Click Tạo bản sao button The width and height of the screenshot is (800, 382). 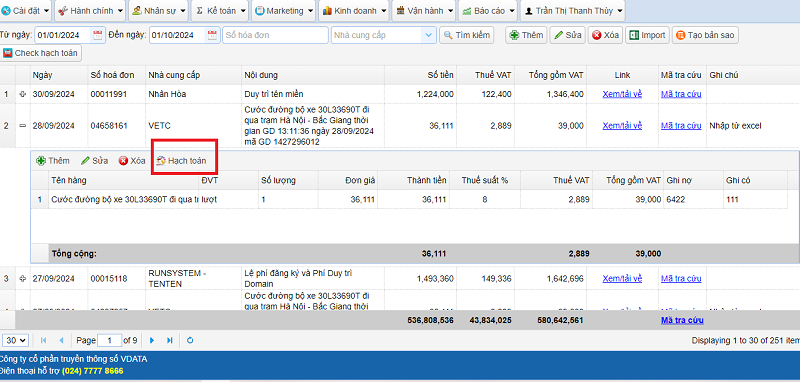coord(705,35)
